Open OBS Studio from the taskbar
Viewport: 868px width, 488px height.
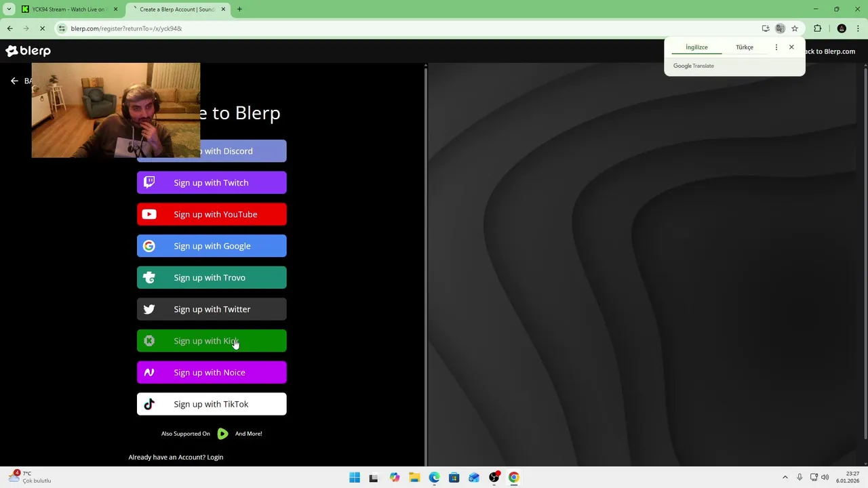coord(494,477)
